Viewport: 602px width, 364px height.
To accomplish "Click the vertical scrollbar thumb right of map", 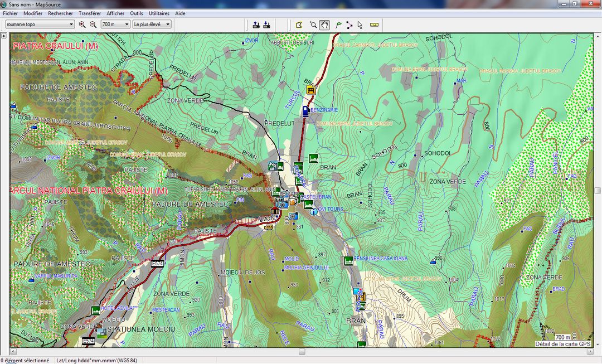I will coord(598,191).
